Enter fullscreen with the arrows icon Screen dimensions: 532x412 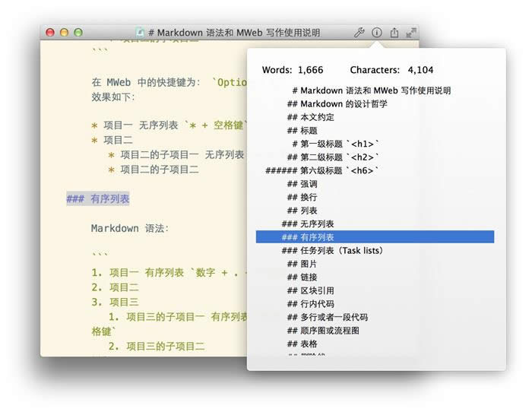click(411, 33)
